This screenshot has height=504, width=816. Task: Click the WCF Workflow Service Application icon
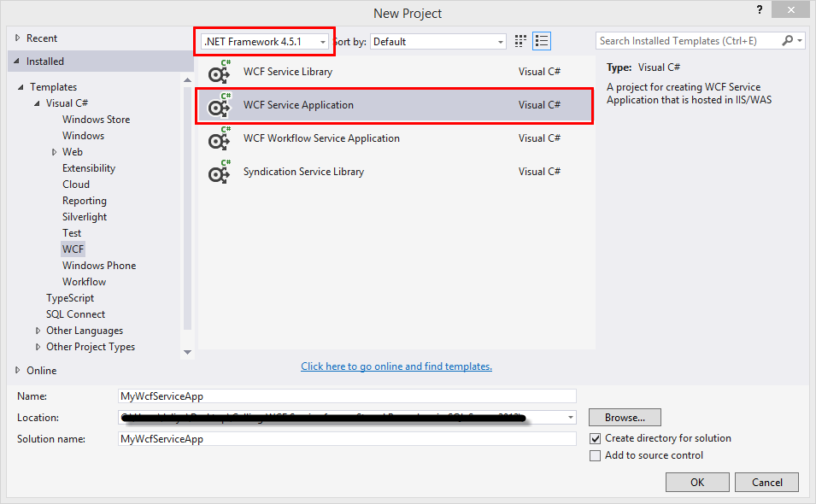pyautogui.click(x=219, y=138)
